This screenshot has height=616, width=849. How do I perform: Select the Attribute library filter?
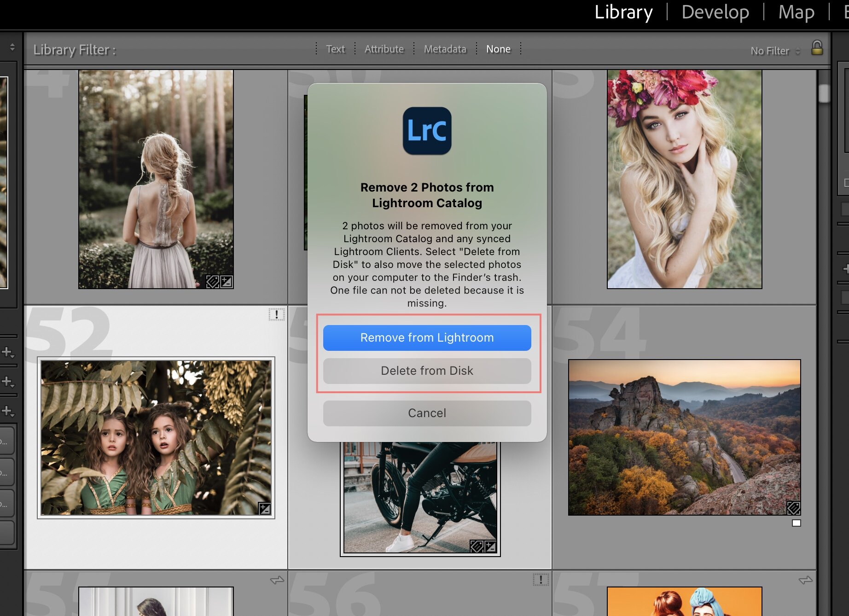pyautogui.click(x=384, y=49)
